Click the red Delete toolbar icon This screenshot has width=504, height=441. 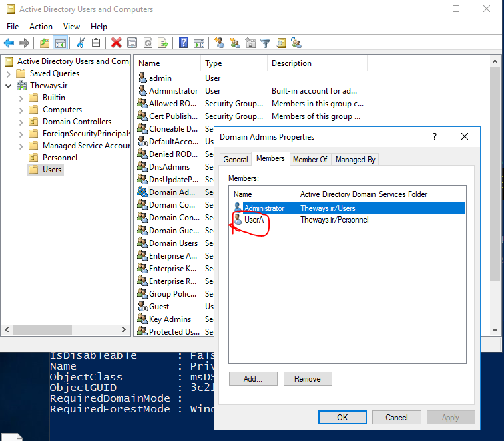(116, 43)
